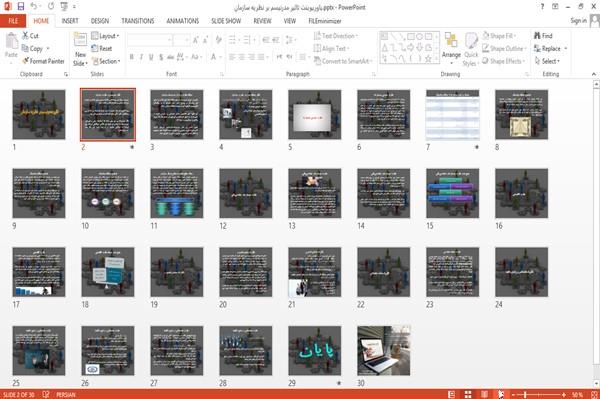The height and width of the screenshot is (399, 600).
Task: Click the Cut scissors icon
Action: (25, 36)
